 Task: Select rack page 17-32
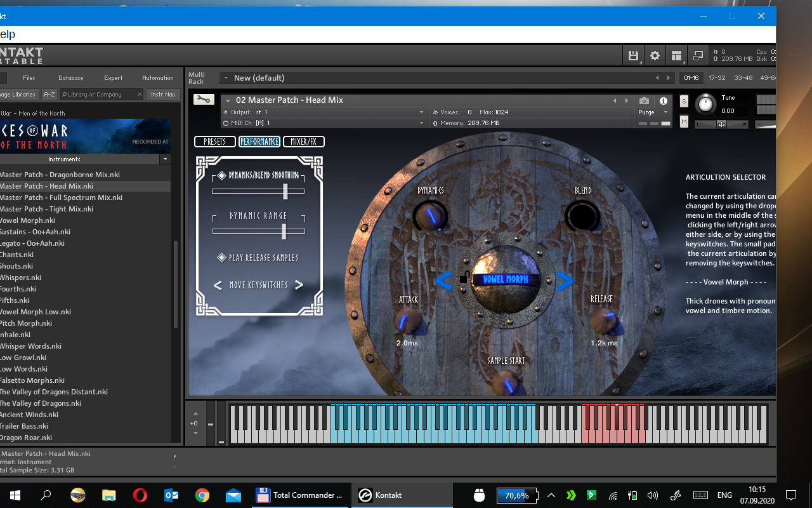717,78
